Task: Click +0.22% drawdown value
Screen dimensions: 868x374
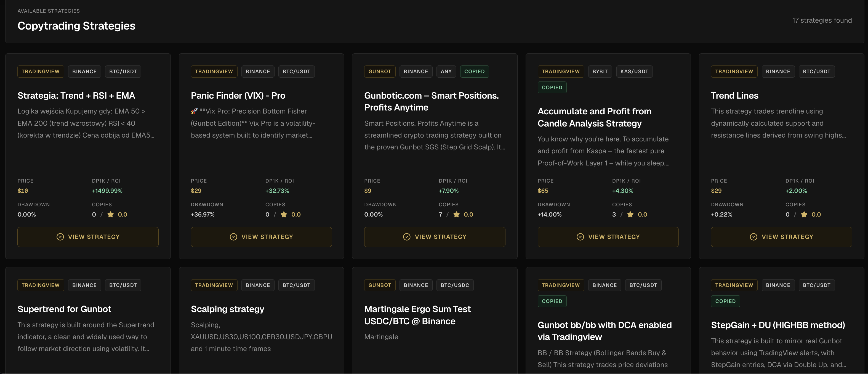Action: pyautogui.click(x=721, y=215)
